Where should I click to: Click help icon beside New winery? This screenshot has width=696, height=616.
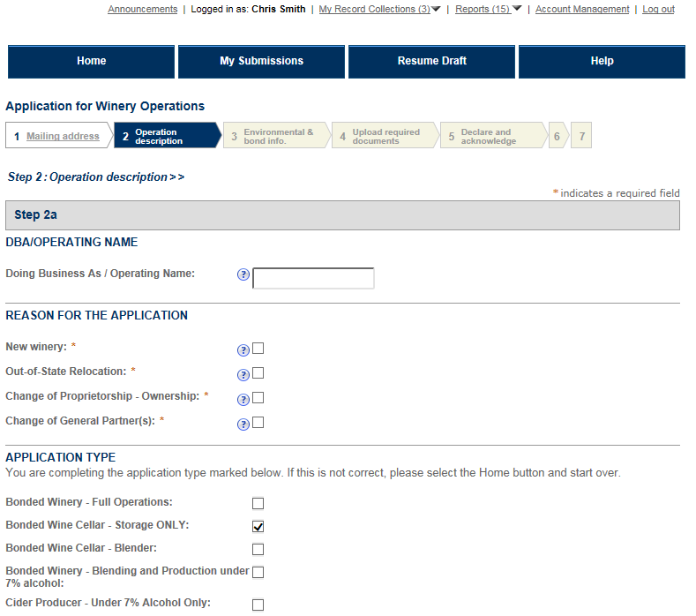[243, 350]
